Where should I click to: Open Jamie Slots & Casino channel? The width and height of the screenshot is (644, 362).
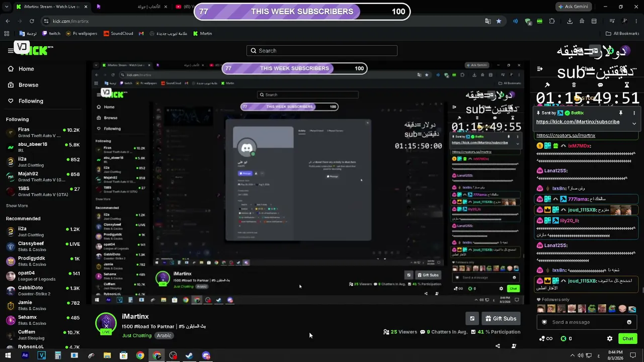pos(42,305)
